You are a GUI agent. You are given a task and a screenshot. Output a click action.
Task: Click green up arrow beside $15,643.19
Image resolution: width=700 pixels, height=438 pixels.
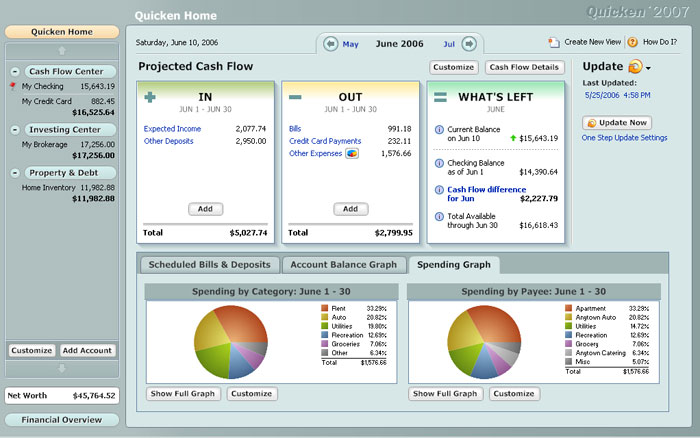[x=513, y=138]
